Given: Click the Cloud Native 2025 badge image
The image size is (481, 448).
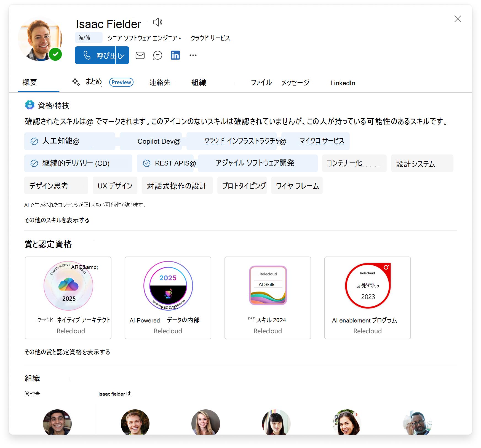Looking at the screenshot, I should tap(68, 286).
